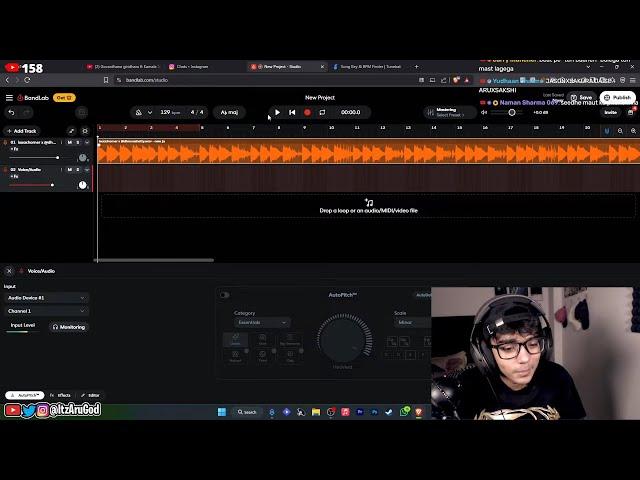The height and width of the screenshot is (480, 640).
Task: Switch to the Editor tab
Action: click(x=90, y=395)
